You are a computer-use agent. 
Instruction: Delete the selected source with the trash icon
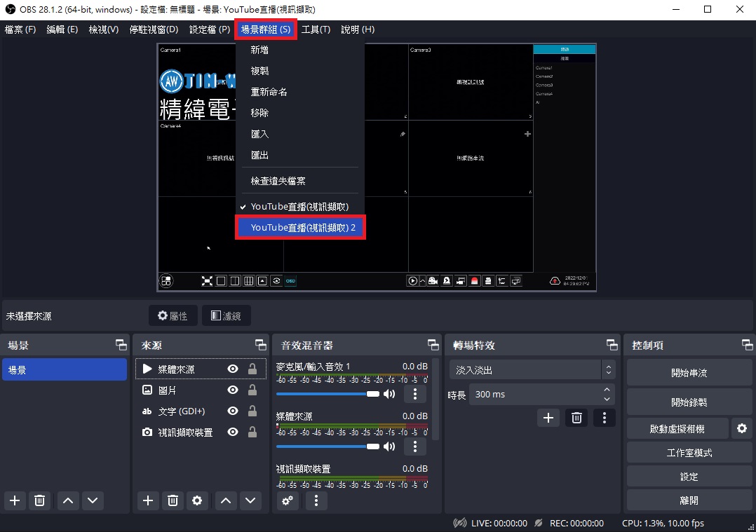click(x=173, y=500)
